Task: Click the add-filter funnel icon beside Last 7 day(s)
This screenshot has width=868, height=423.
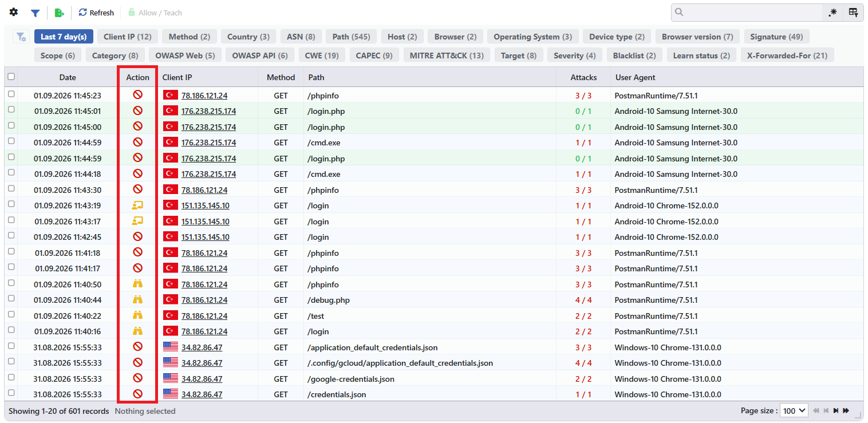Action: pyautogui.click(x=21, y=37)
